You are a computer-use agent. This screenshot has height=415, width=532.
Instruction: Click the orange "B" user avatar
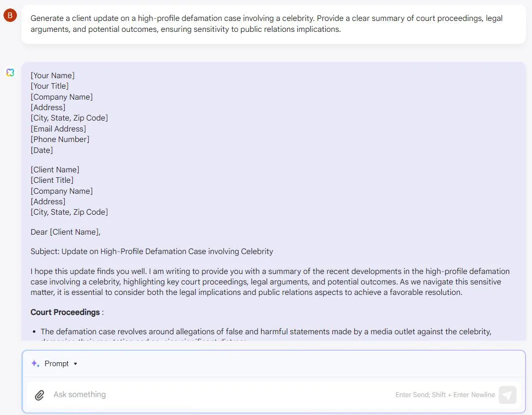(10, 15)
